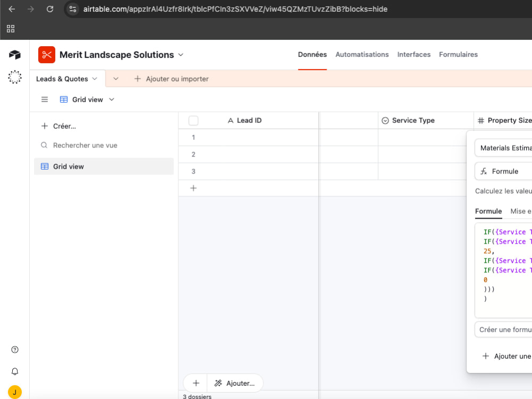Go back with the browser back arrow

(x=12, y=9)
